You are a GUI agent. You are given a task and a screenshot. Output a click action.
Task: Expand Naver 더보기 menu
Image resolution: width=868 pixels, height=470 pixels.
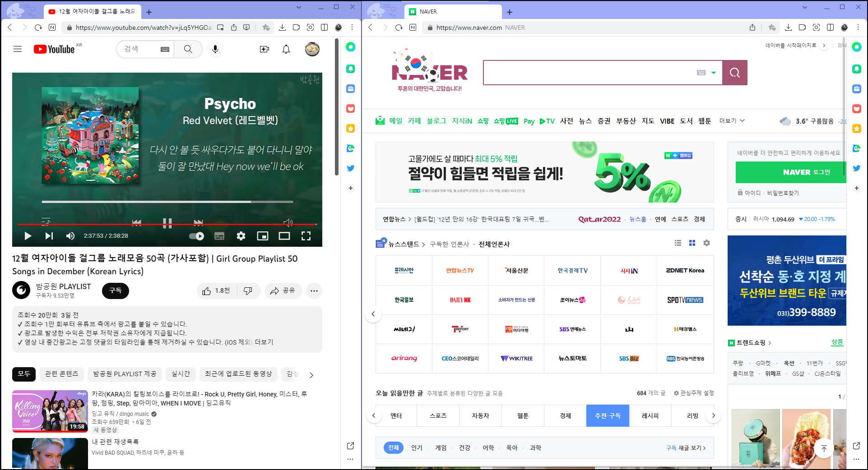[732, 121]
